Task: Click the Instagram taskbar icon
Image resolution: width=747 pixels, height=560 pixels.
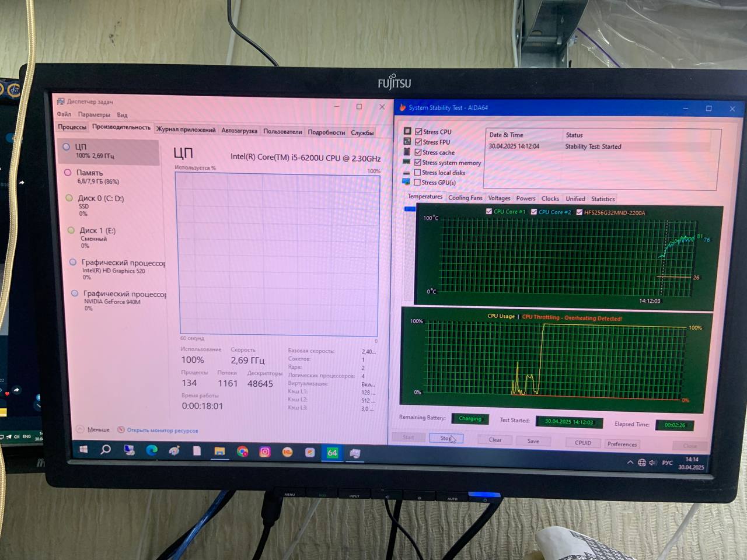Action: (265, 452)
